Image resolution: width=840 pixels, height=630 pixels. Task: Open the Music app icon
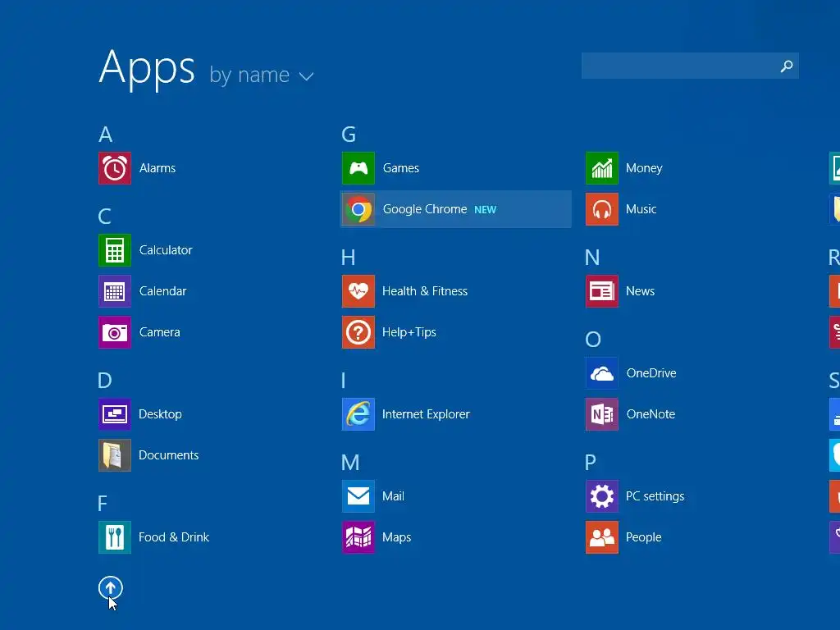[602, 209]
